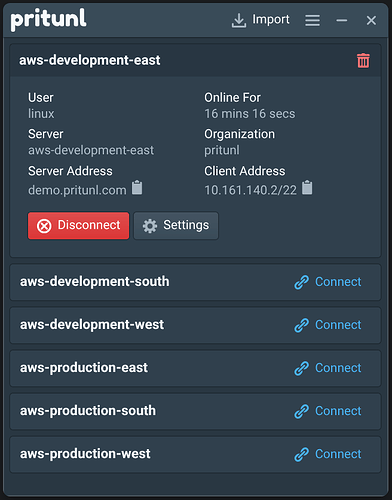Viewport: 392px width, 500px height.
Task: Click the 10.161.140.2/22 client address text
Action: coord(250,190)
